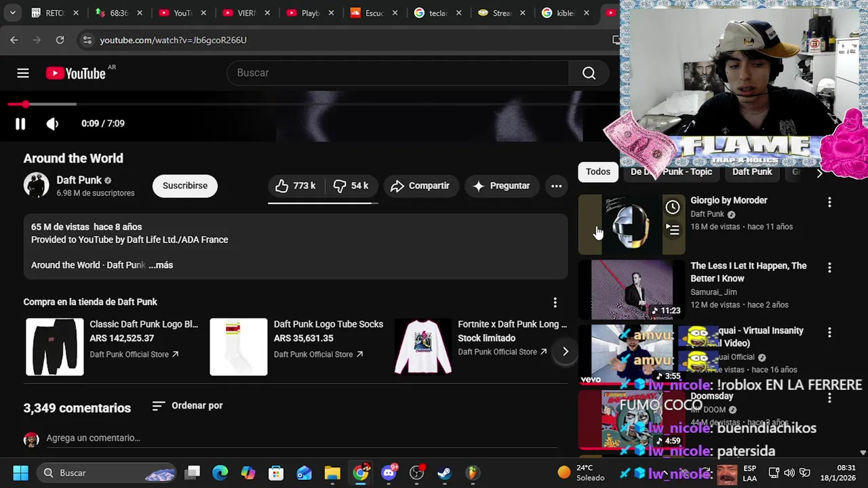Screen dimensions: 868x488
Task: Add Giorgio by Moroder to queue
Action: 672,230
